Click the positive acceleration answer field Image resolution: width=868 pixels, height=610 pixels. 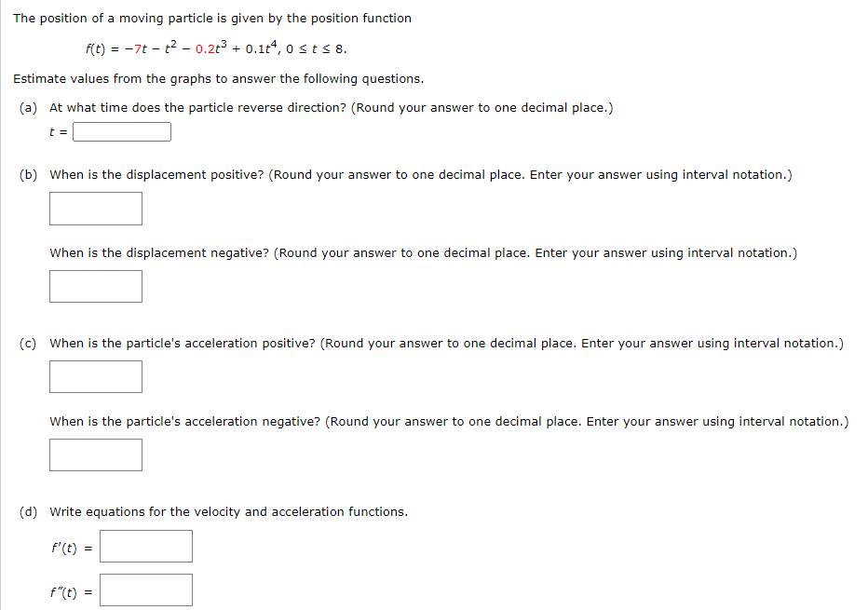95,376
